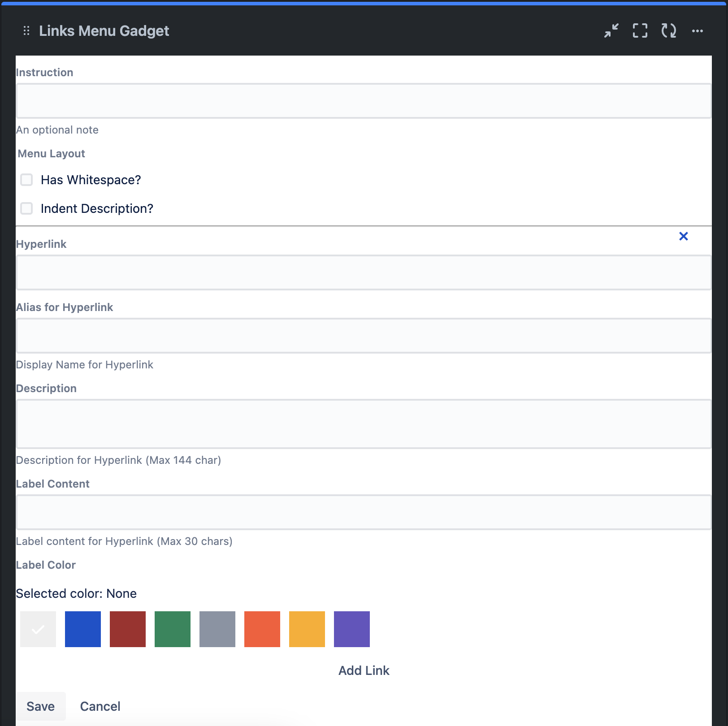Focus the Hyperlink input field
728x726 pixels.
[364, 272]
